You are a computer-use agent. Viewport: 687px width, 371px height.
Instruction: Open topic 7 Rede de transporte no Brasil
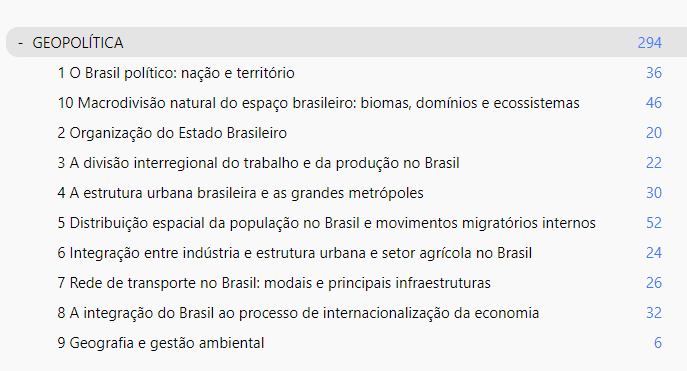click(x=274, y=283)
